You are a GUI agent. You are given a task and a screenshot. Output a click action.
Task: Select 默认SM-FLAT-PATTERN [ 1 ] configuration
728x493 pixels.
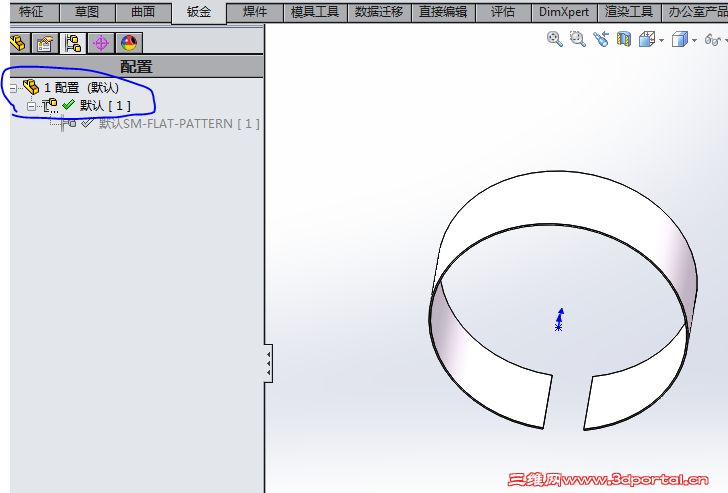coord(179,124)
